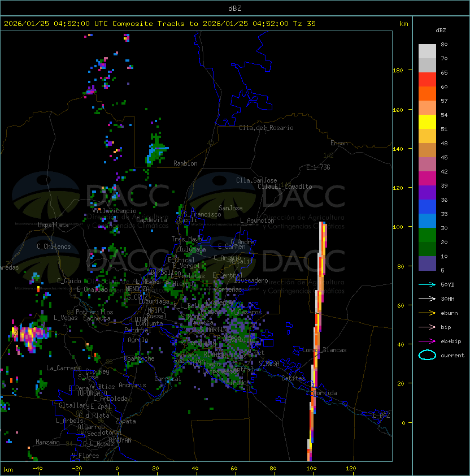470x476 pixels.
Task: Click the 'Lomas_Blancas' map label
Action: coord(324,350)
